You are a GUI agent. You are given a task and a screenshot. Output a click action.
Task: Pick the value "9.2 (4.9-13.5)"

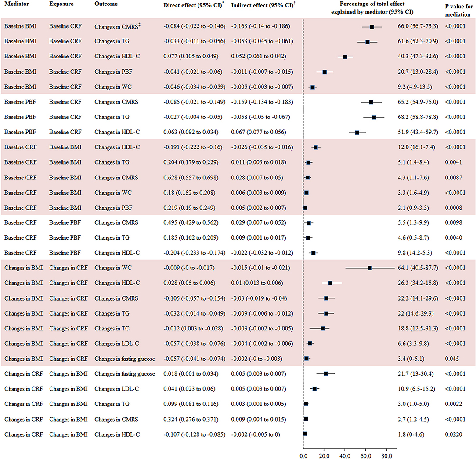pos(415,87)
